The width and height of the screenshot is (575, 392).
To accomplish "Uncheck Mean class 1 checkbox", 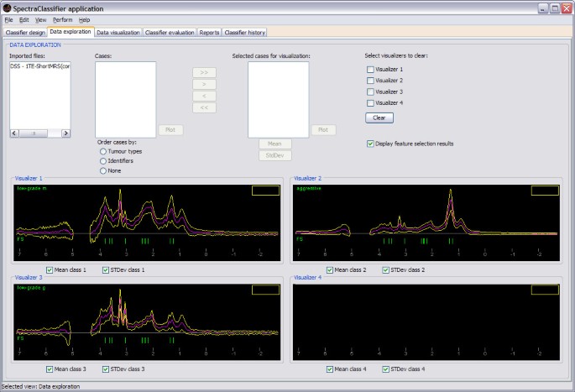I will 50,269.
